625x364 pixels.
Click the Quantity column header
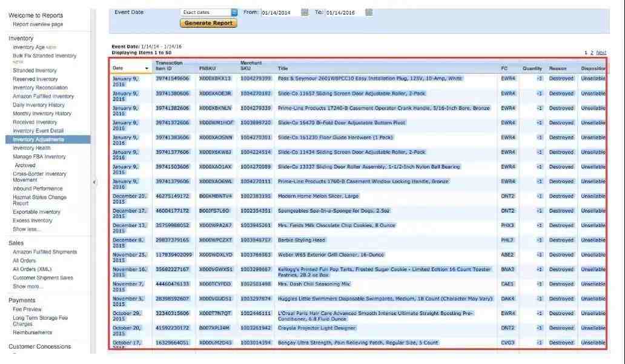pyautogui.click(x=532, y=68)
